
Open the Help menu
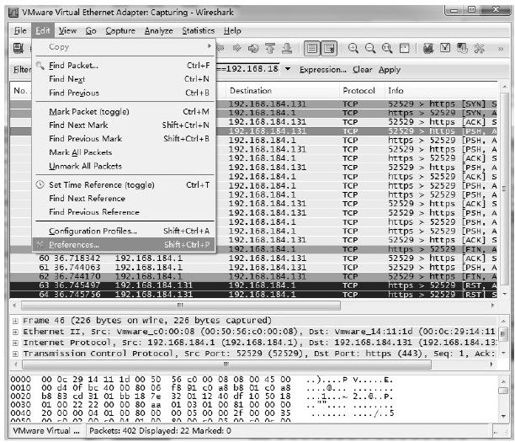click(232, 31)
